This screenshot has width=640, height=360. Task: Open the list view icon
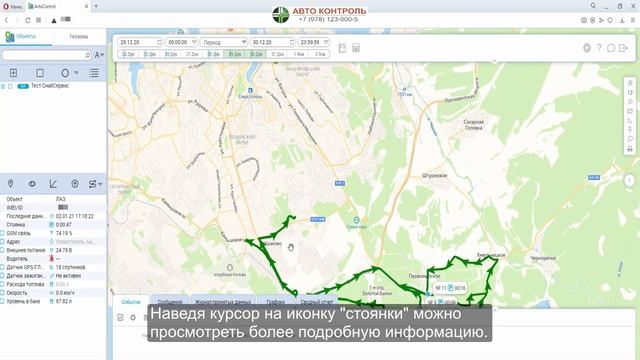point(94,73)
